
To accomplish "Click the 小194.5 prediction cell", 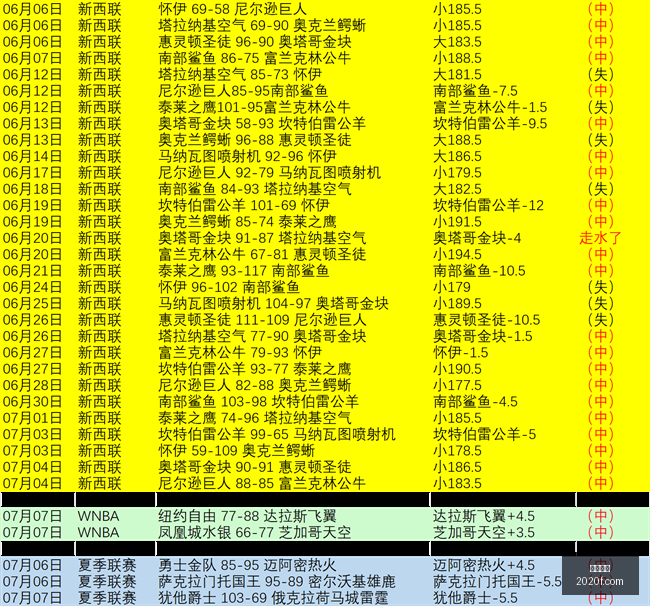I will click(457, 255).
